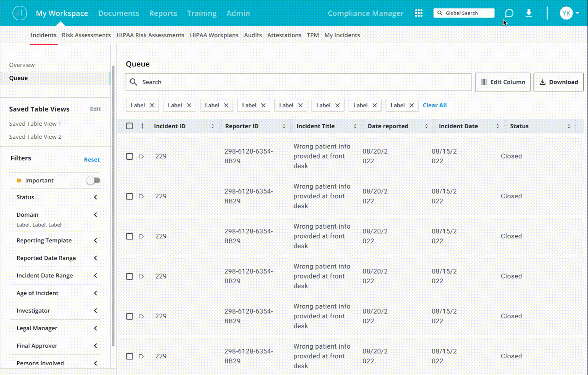Open the Training top menu
Screen dimensions: 588x375
click(x=202, y=13)
